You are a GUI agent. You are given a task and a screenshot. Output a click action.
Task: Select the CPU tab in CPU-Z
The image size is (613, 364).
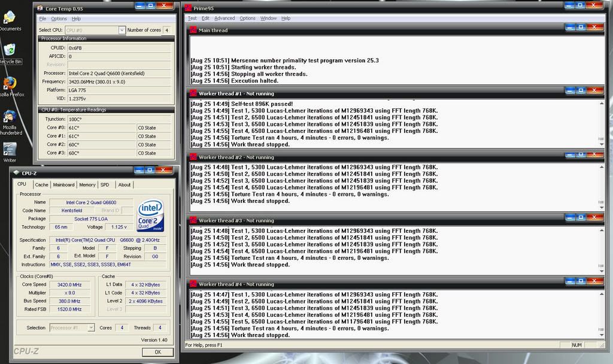coord(22,184)
